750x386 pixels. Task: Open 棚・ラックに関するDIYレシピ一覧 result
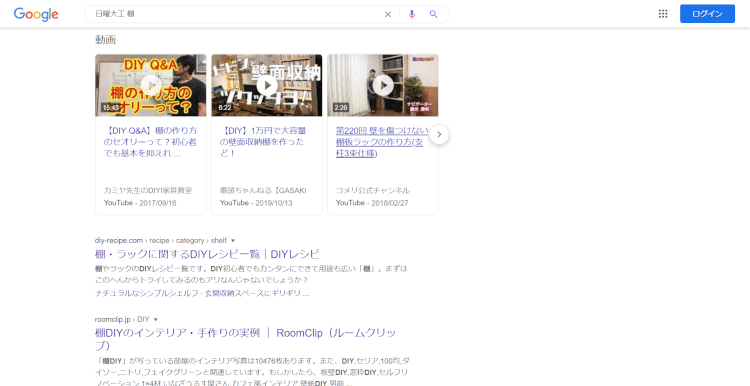click(207, 254)
